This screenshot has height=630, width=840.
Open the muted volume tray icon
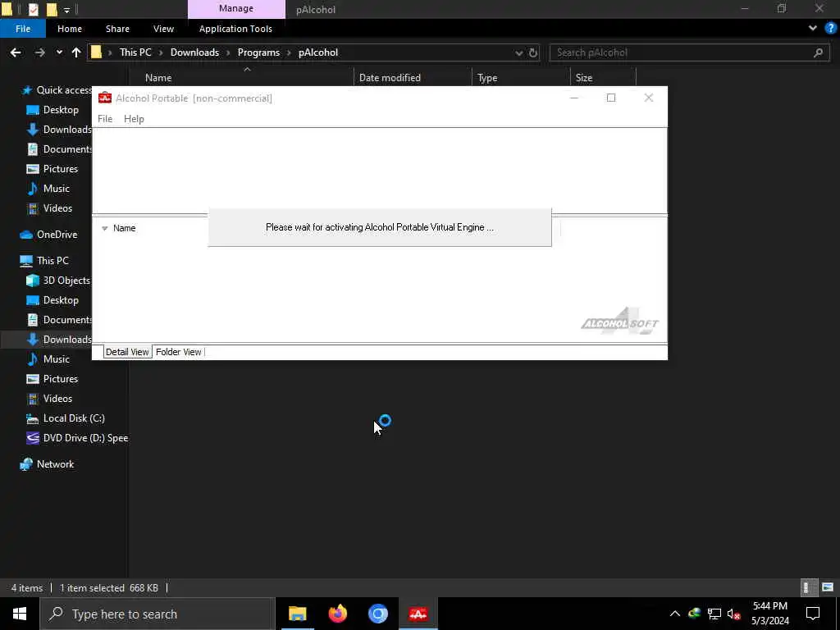point(734,614)
